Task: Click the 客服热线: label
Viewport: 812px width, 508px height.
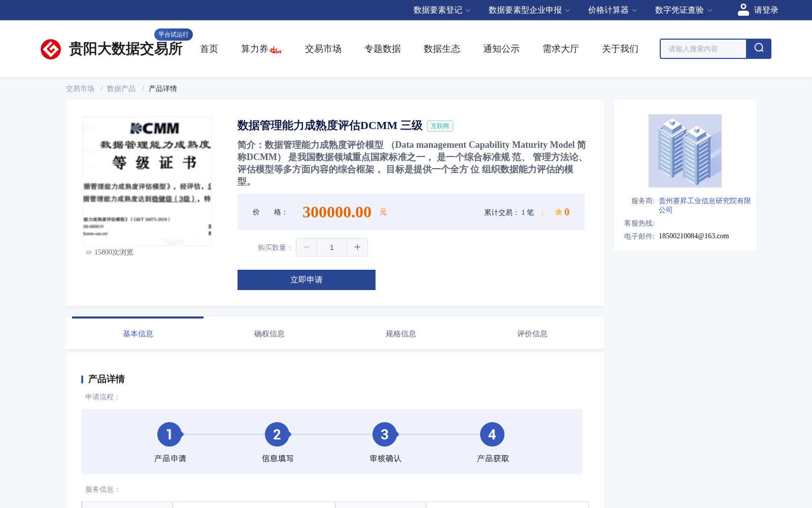Action: tap(639, 224)
